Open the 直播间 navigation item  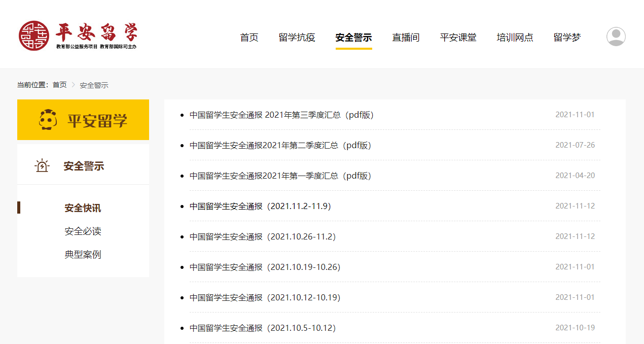(x=406, y=38)
